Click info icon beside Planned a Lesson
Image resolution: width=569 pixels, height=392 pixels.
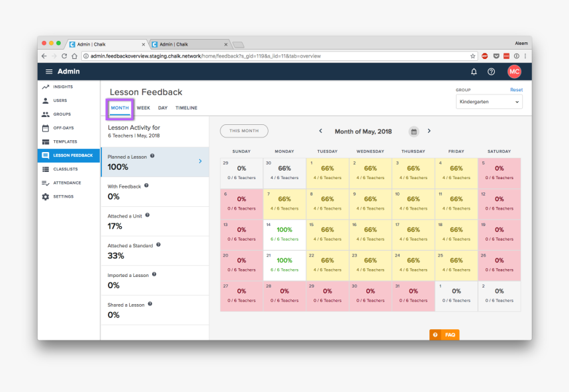152,156
